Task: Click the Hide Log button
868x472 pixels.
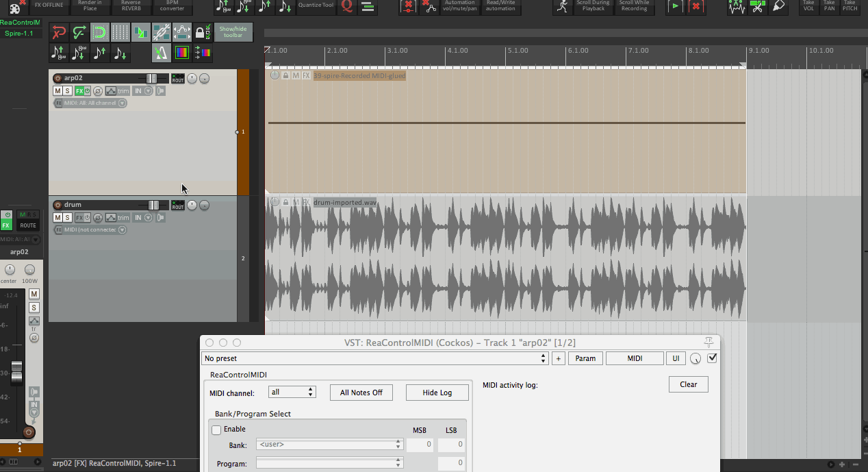Action: 437,393
